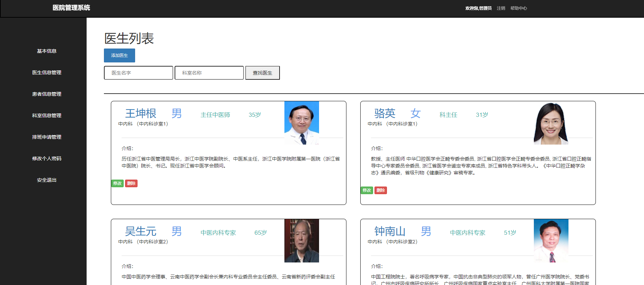Click the 主任中医师 title text
Viewport: 644px width, 285px height.
[215, 115]
